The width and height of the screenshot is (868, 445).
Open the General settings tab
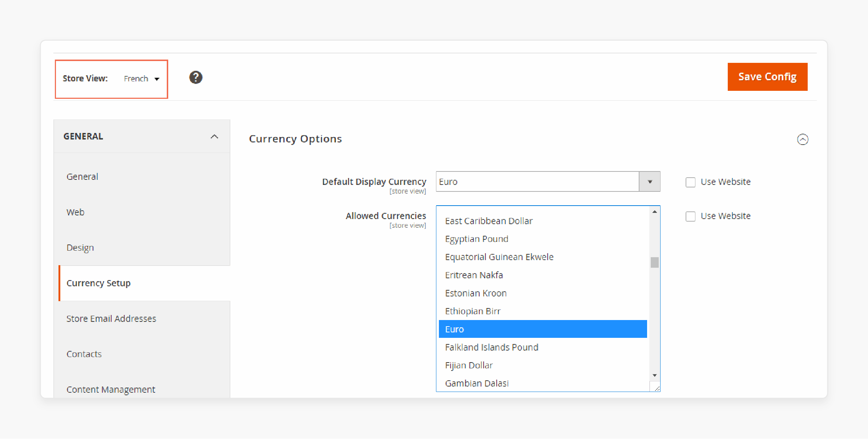tap(82, 177)
